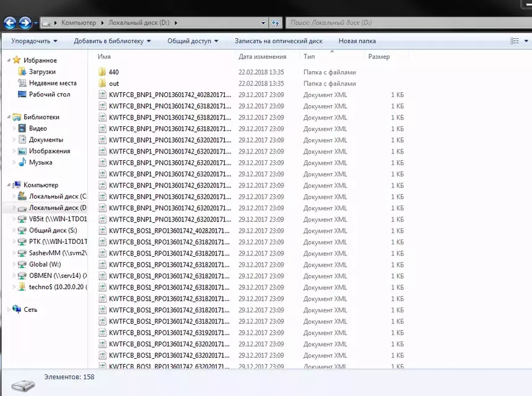The image size is (532, 396).
Task: Refresh the folder using the address bar refresh icon
Action: 276,23
